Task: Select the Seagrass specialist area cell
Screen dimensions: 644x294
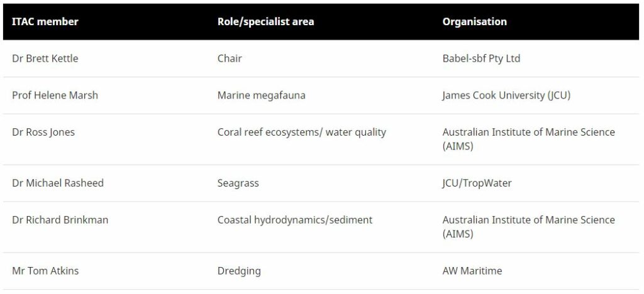Action: pyautogui.click(x=238, y=183)
